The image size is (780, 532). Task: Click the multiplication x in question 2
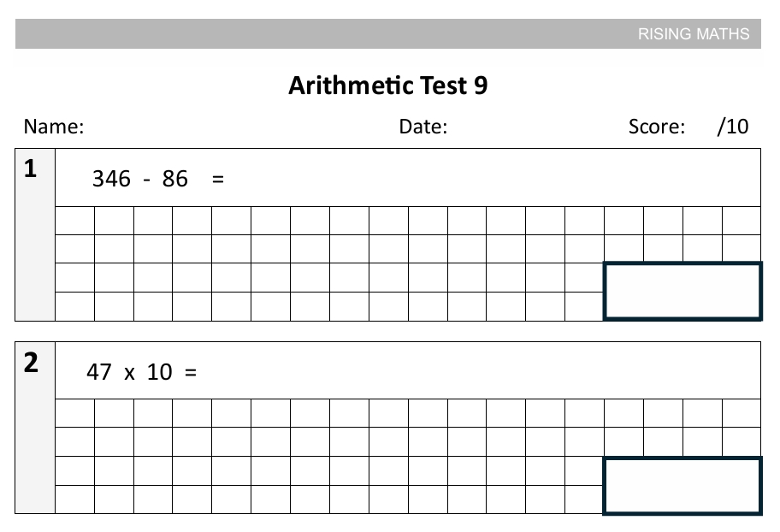point(129,373)
